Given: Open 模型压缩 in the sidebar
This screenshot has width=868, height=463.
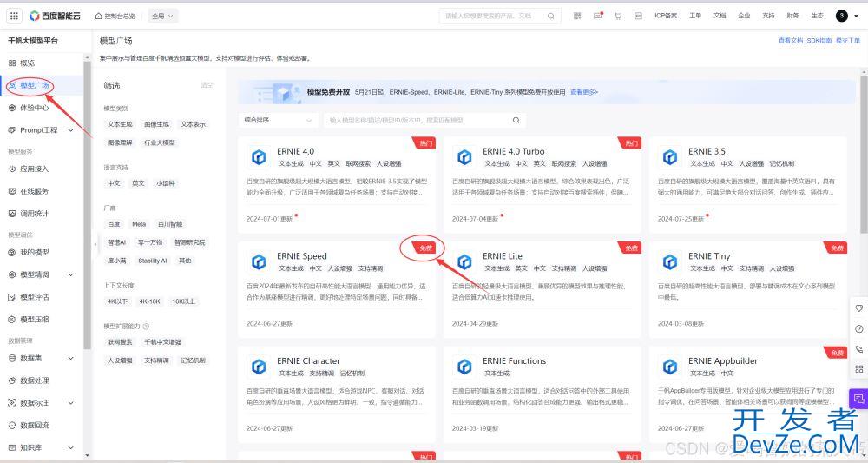Looking at the screenshot, I should click(35, 319).
